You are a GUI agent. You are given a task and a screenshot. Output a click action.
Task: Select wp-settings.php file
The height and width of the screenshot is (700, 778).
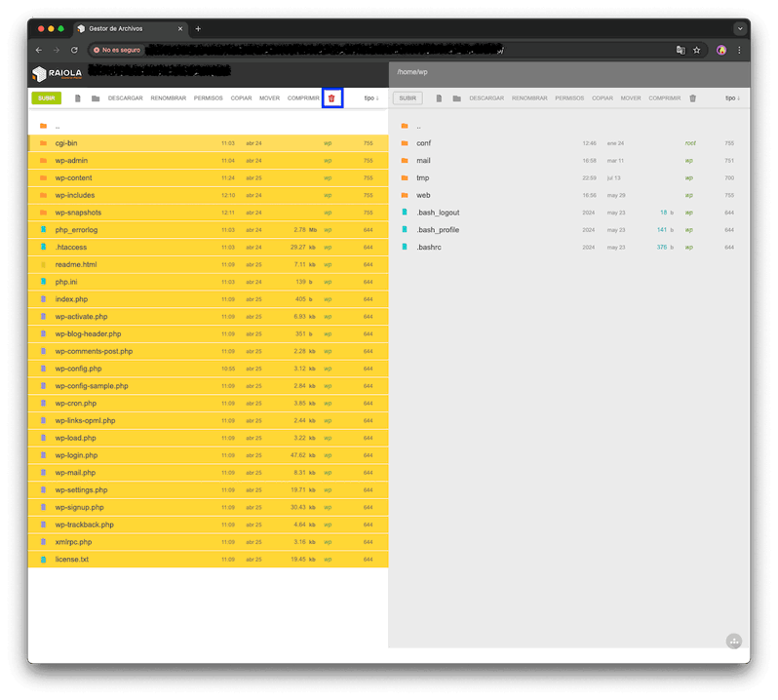(x=208, y=490)
